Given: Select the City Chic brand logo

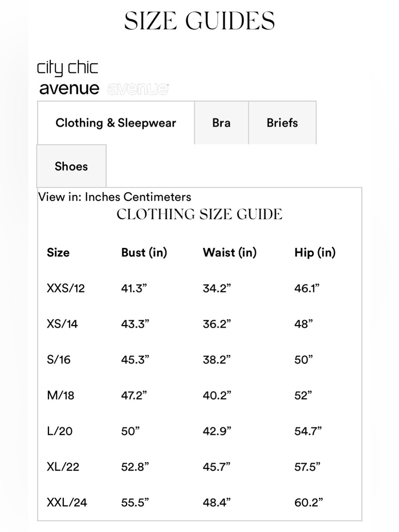Looking at the screenshot, I should [67, 68].
